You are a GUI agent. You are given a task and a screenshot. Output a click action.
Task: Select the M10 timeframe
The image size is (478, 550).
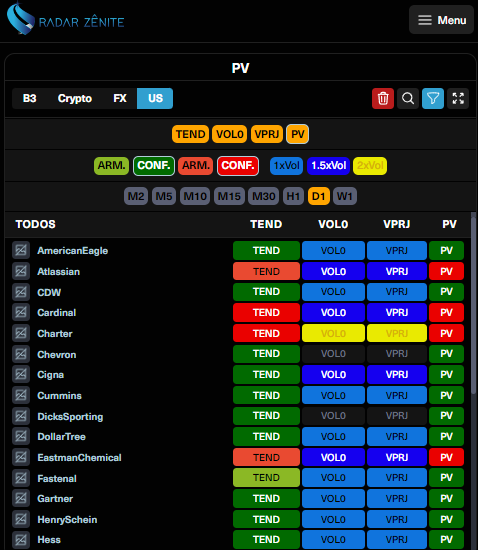[x=195, y=196]
